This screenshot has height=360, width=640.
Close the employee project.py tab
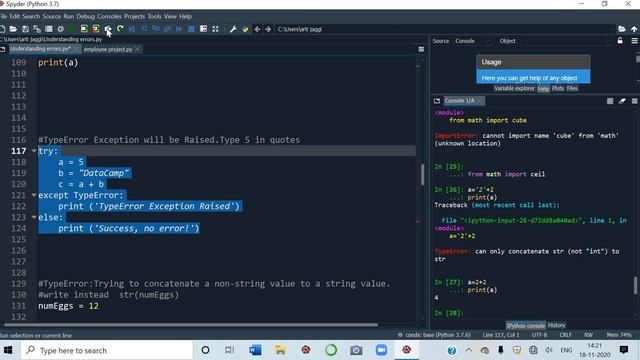pos(137,49)
